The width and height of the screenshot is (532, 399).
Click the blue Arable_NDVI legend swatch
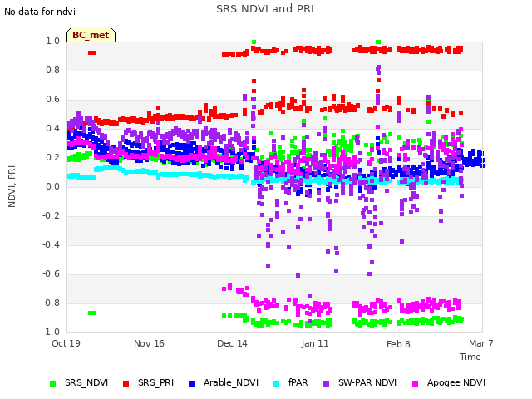point(191,384)
